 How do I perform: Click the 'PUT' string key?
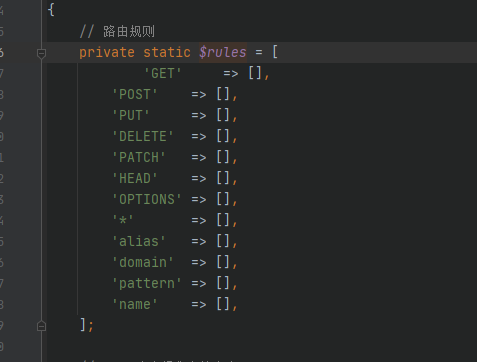tap(131, 115)
